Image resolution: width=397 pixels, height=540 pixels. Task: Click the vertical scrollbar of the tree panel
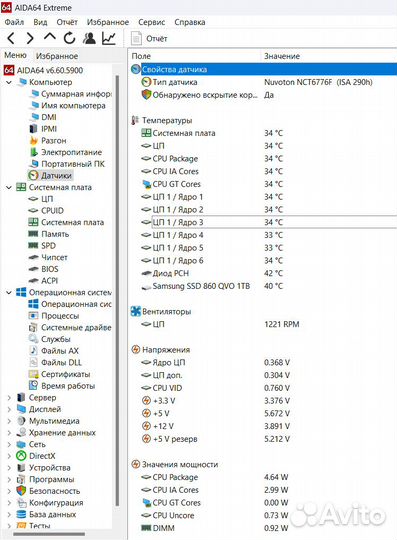(x=117, y=290)
